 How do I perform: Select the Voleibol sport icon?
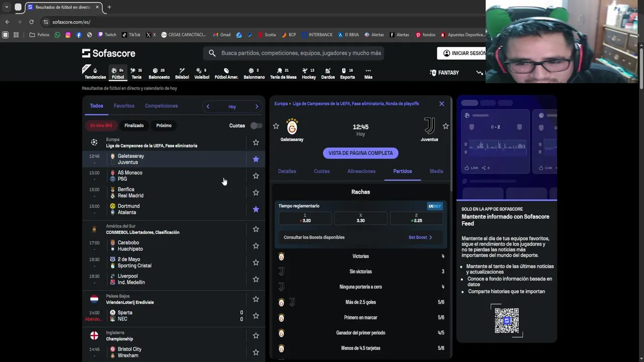point(202,73)
